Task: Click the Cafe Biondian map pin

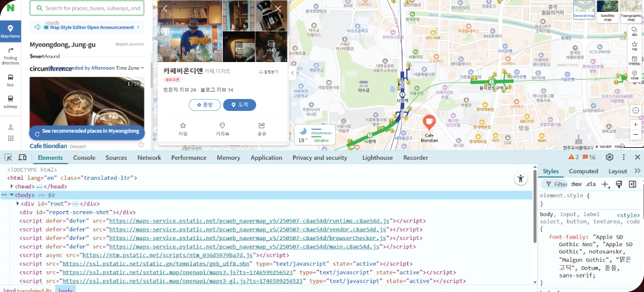Action: [429, 122]
